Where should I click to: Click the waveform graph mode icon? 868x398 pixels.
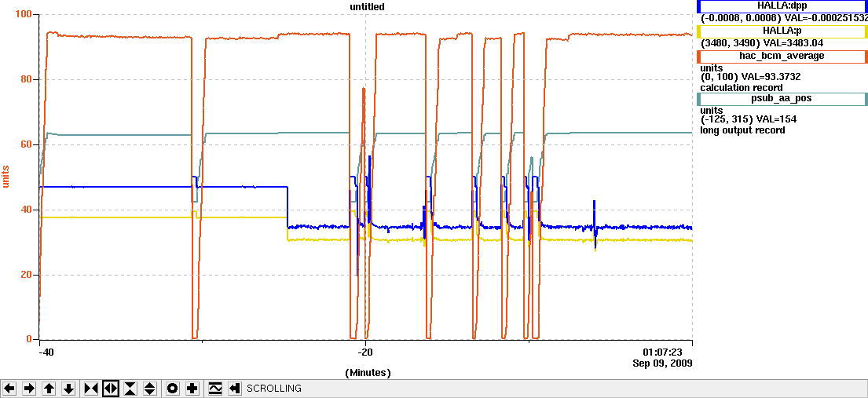(x=215, y=389)
